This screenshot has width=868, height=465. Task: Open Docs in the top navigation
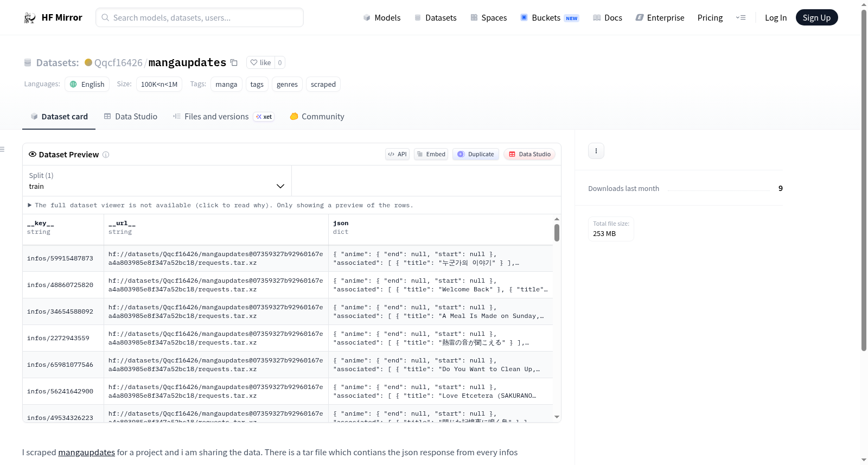point(608,18)
